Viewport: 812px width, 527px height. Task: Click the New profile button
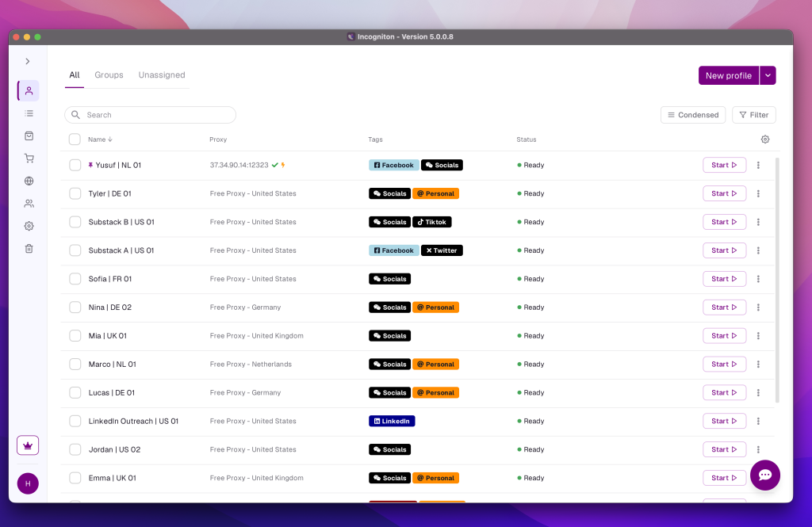pyautogui.click(x=729, y=75)
